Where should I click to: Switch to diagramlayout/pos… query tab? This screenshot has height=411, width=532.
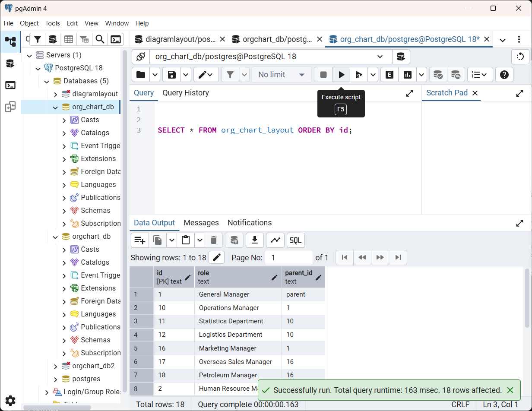[180, 39]
